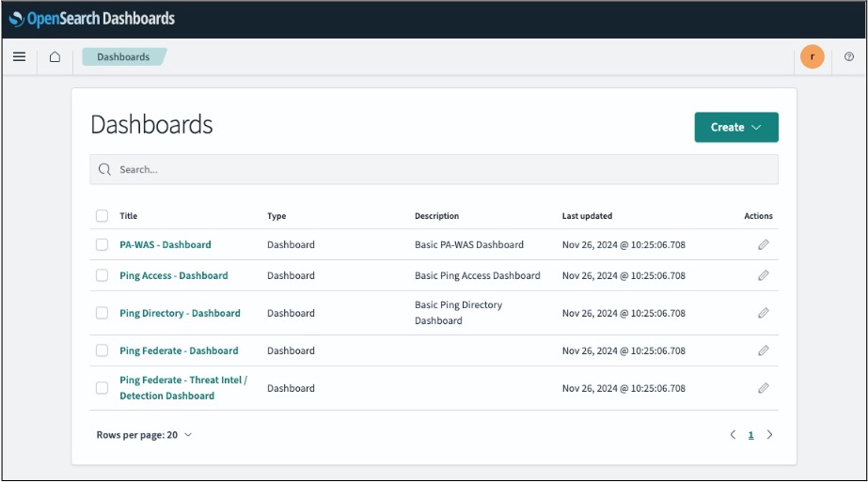
Task: Go to the Home icon
Action: coord(55,57)
